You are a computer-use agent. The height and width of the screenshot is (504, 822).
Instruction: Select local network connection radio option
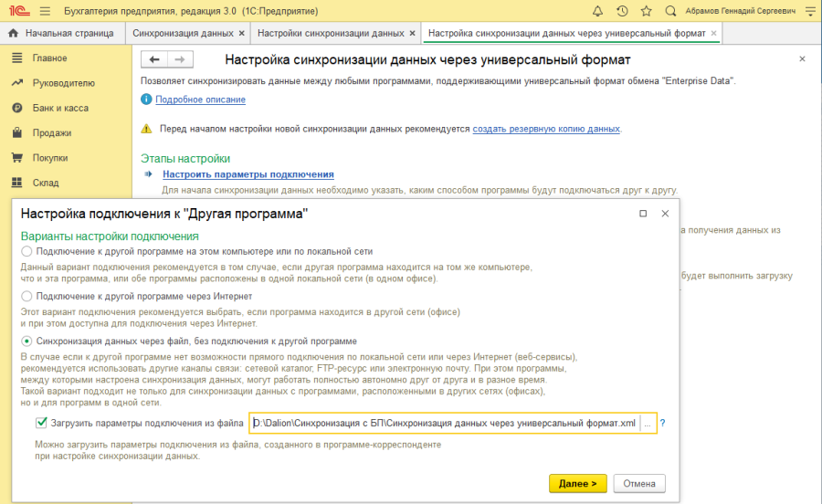[x=26, y=251]
